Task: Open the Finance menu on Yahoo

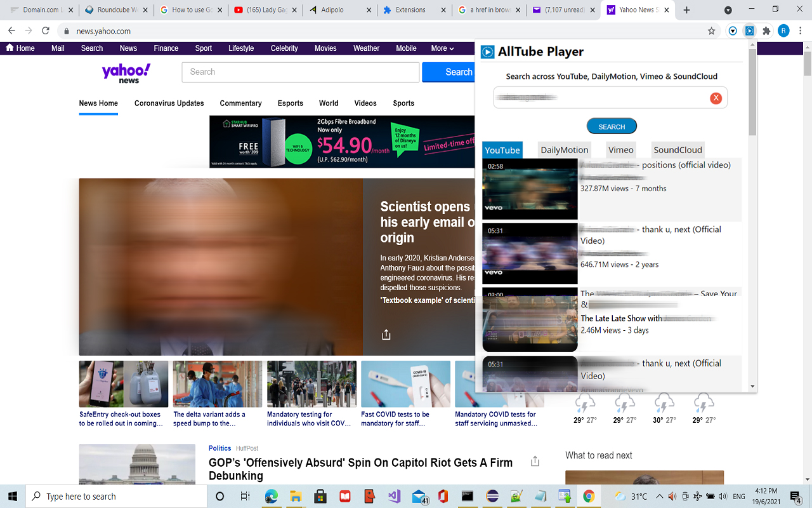Action: point(166,48)
